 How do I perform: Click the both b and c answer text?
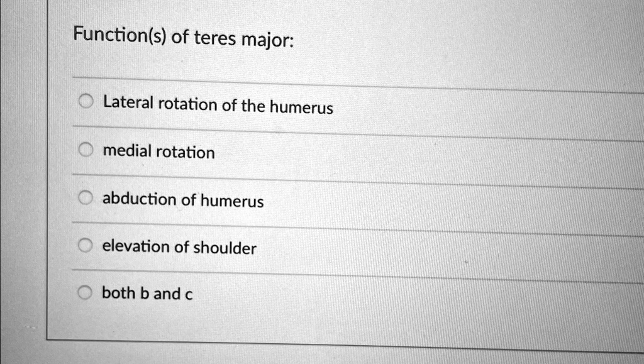[x=147, y=292]
